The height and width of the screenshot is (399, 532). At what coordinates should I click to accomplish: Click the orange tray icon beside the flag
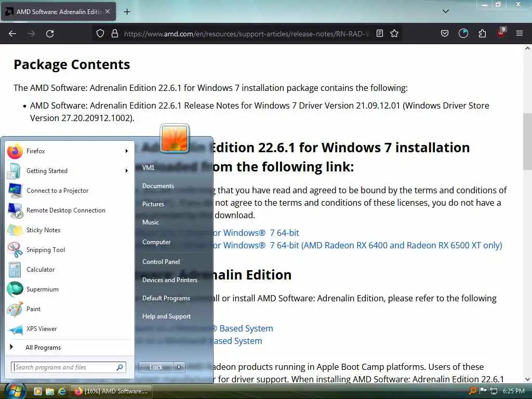click(472, 391)
